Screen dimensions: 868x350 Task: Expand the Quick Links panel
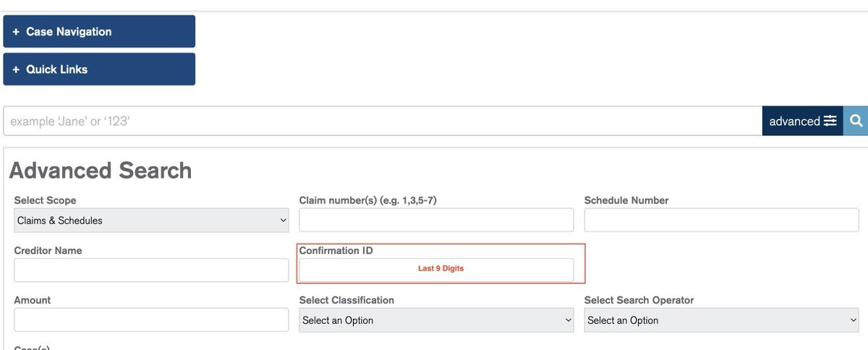(99, 69)
